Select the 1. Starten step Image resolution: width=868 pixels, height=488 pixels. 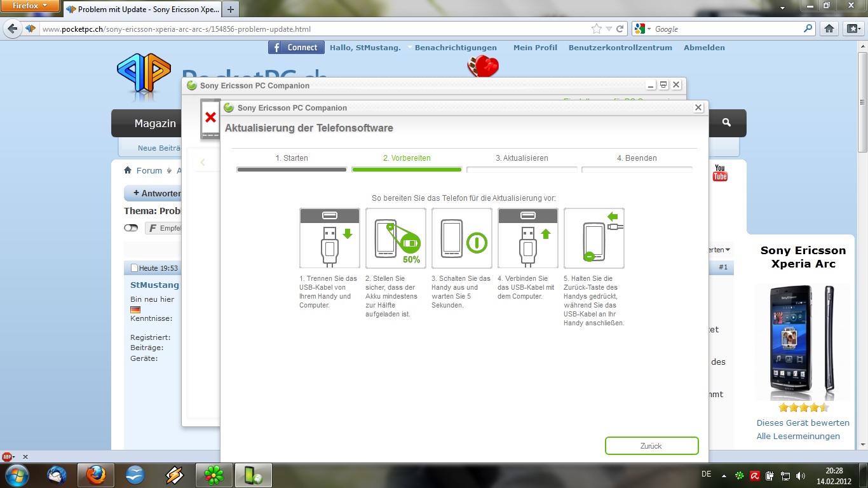[x=292, y=158]
